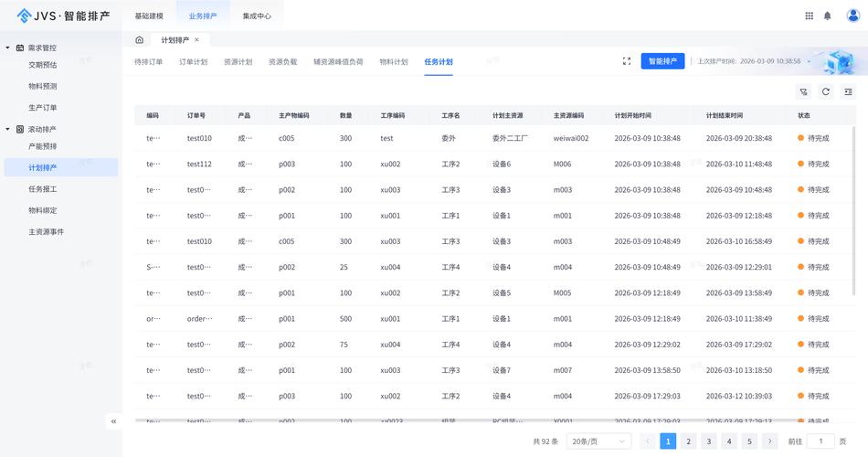
Task: Collapse the 需求管控 menu group
Action: [x=7, y=48]
